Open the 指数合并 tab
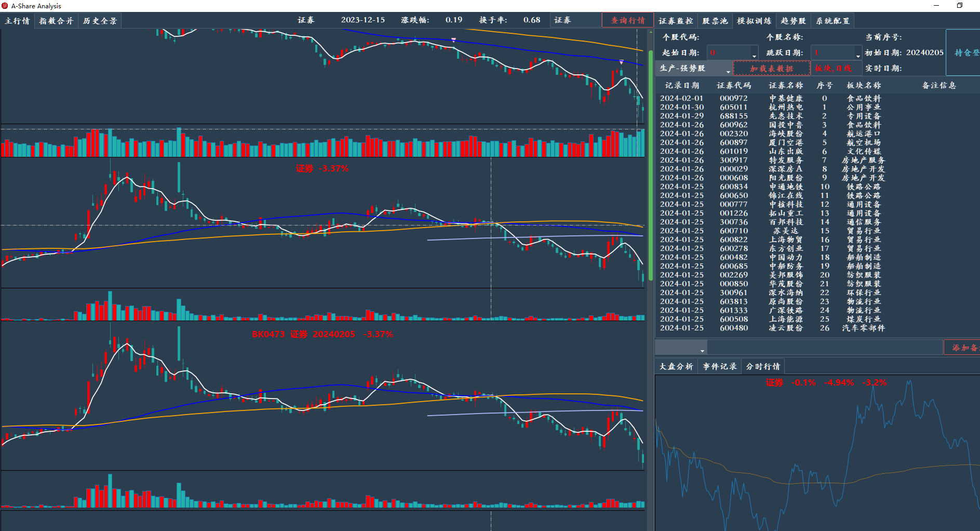 [x=56, y=21]
